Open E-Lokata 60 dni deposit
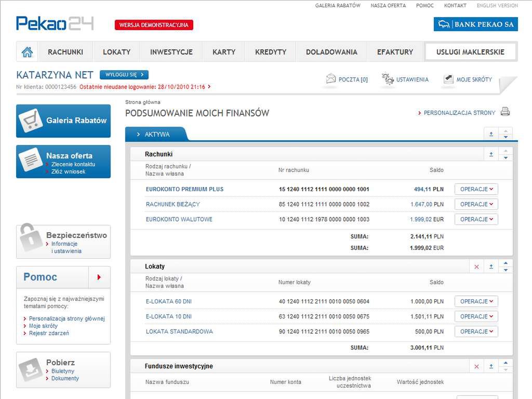The width and height of the screenshot is (532, 399). pyautogui.click(x=169, y=301)
